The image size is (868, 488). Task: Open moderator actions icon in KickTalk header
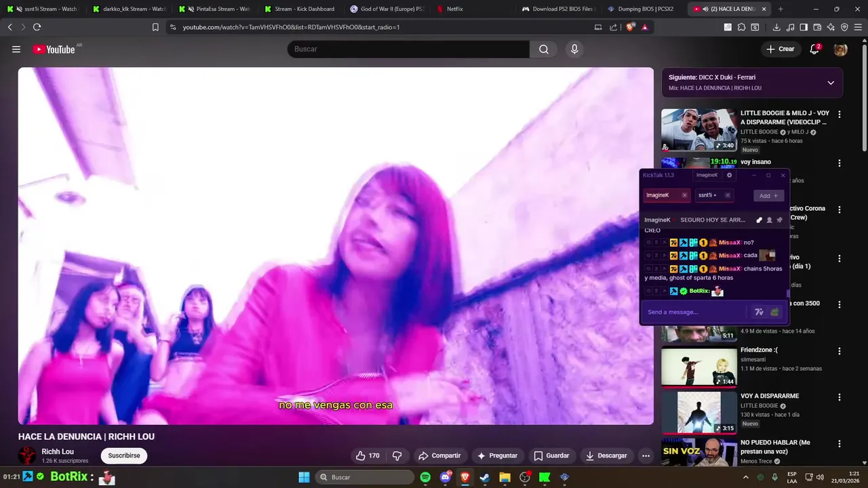tap(759, 220)
